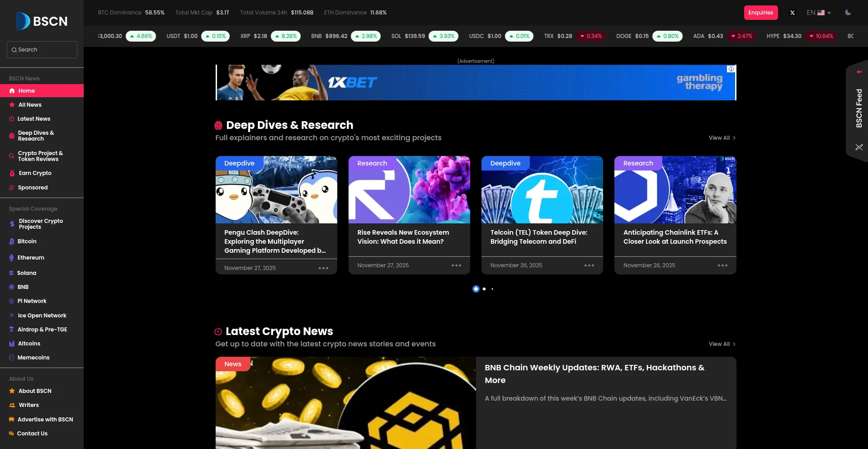Toggle dark mode moon icon
Image resolution: width=868 pixels, height=449 pixels.
point(848,13)
